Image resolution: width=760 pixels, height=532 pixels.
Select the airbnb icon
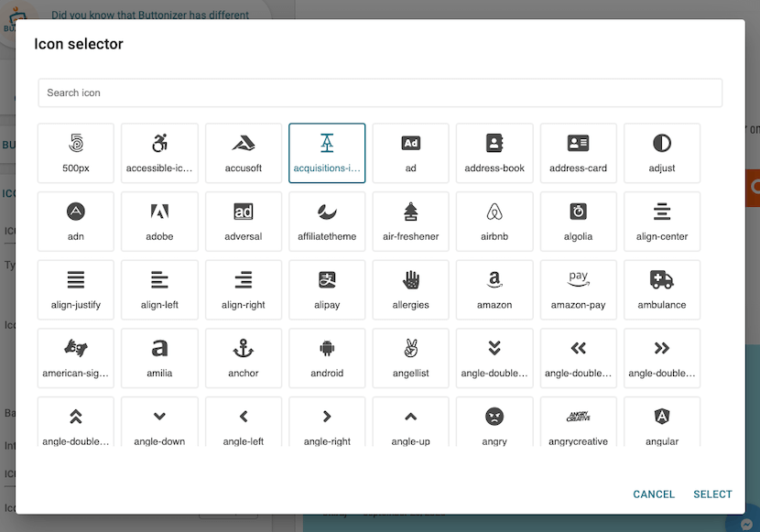coord(494,221)
